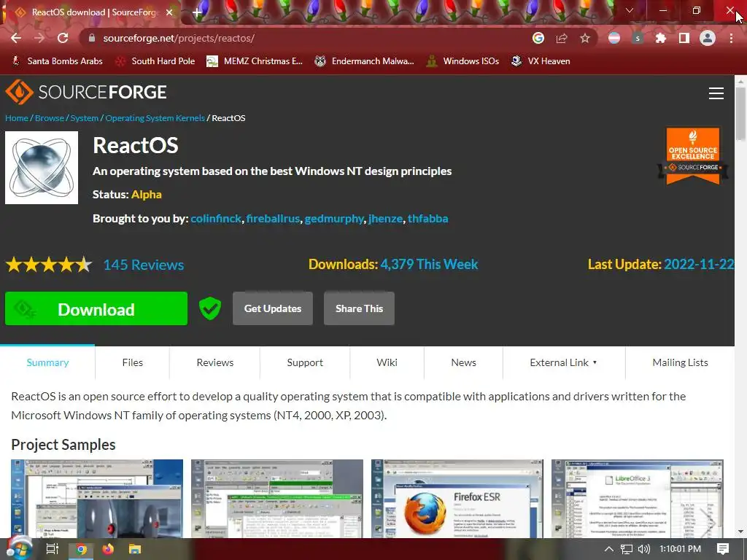The image size is (747, 560).
Task: Expand the External Link dropdown
Action: (x=564, y=362)
